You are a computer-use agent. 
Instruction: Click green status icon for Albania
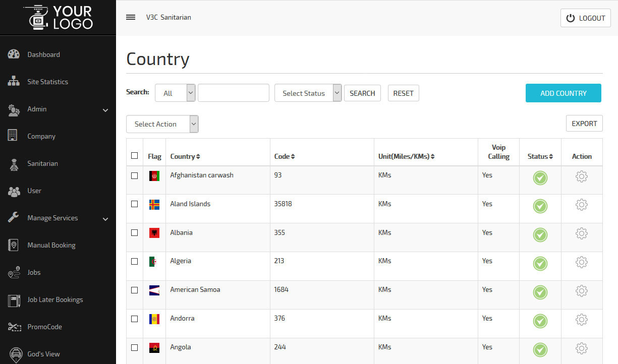540,235
